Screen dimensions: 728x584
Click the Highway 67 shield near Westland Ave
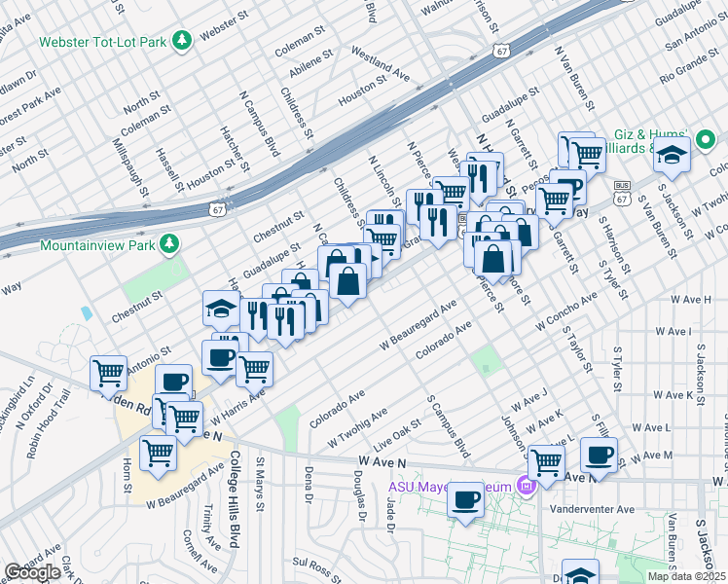501,51
